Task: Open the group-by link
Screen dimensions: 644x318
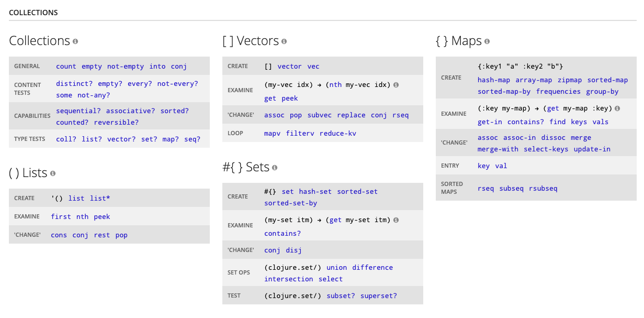Action: click(602, 92)
